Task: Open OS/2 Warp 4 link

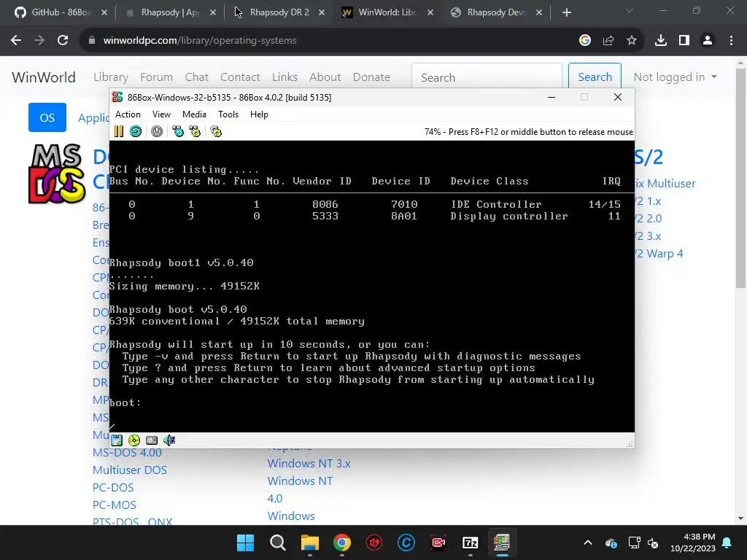Action: (659, 253)
